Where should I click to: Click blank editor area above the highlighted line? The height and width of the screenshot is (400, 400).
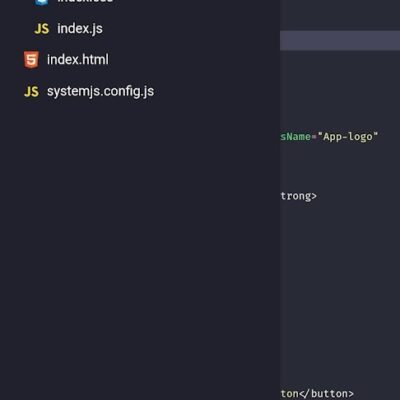point(340,15)
